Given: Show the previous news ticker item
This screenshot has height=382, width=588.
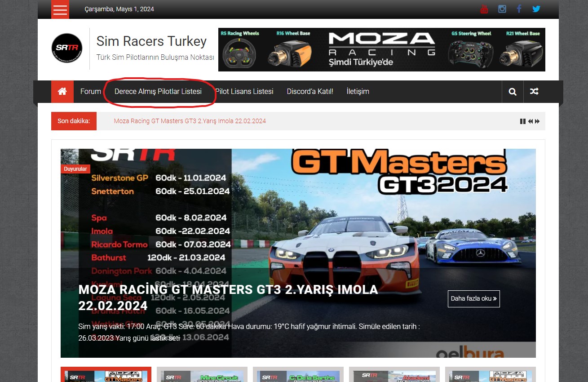Looking at the screenshot, I should pyautogui.click(x=530, y=121).
